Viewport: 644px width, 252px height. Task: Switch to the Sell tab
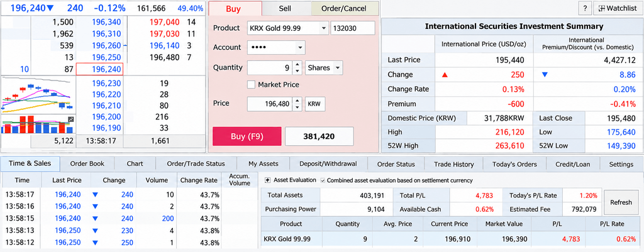tap(286, 9)
